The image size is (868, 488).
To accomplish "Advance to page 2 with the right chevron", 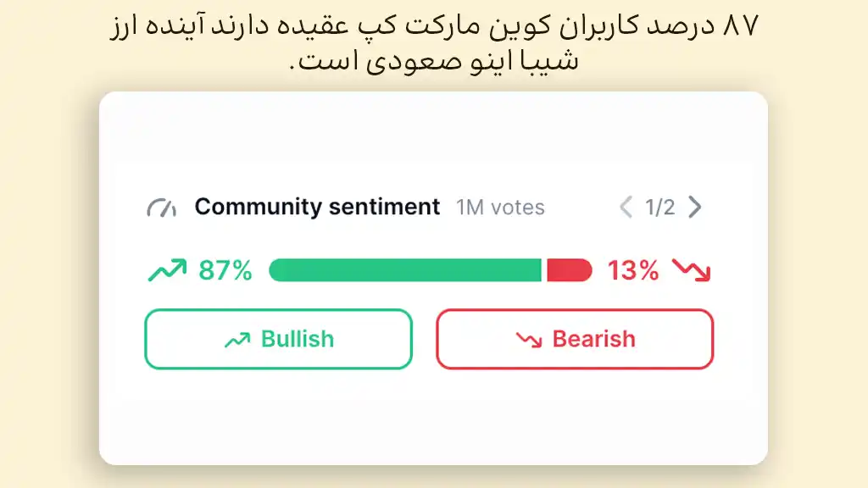I will [694, 207].
